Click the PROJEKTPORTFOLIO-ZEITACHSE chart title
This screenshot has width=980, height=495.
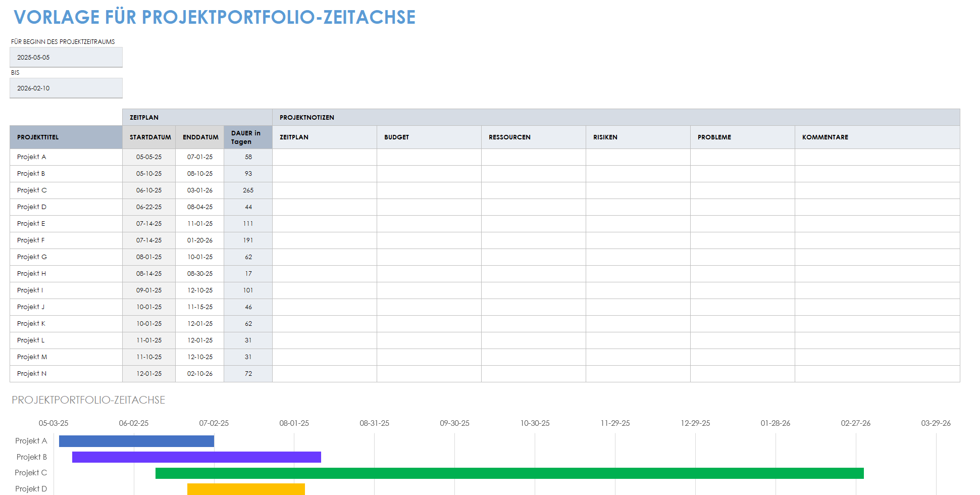(88, 400)
